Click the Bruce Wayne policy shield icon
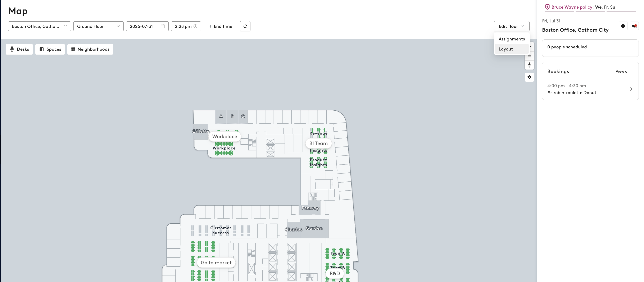The height and width of the screenshot is (282, 644). point(547,7)
